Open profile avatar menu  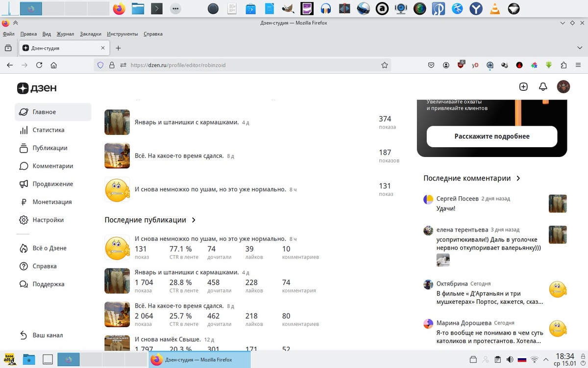point(563,87)
